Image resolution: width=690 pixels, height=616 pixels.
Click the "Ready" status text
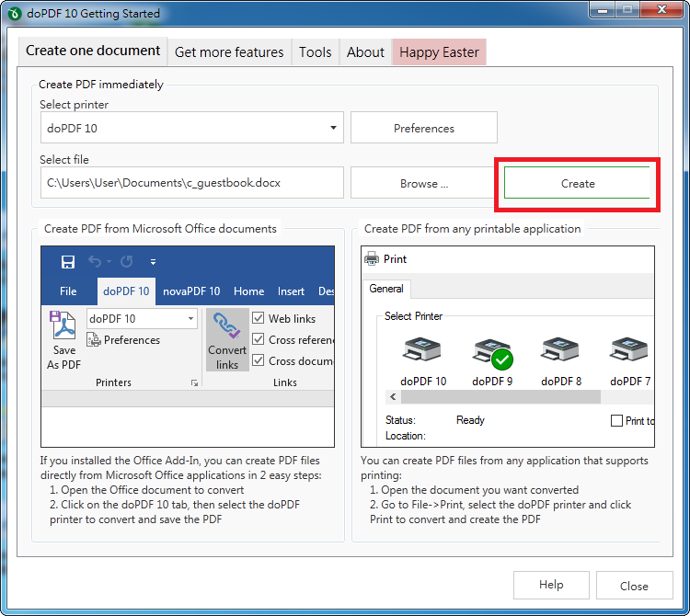tap(470, 420)
